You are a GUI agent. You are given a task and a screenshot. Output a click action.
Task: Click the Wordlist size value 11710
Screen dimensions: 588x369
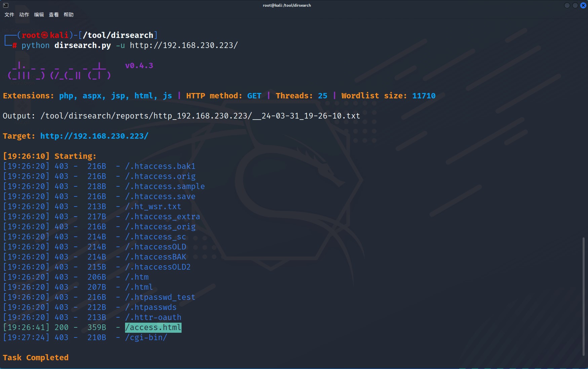[424, 96]
